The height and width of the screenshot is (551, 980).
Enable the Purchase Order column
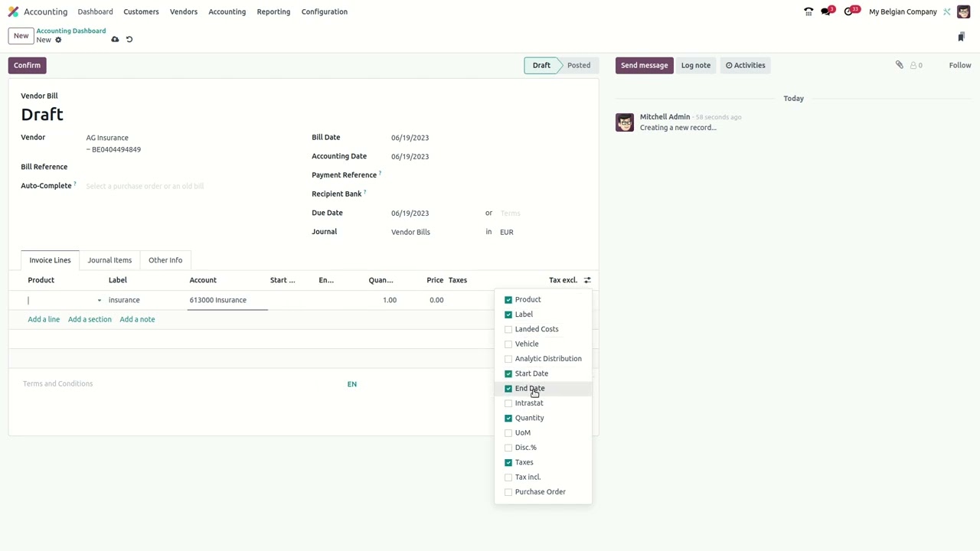(508, 492)
